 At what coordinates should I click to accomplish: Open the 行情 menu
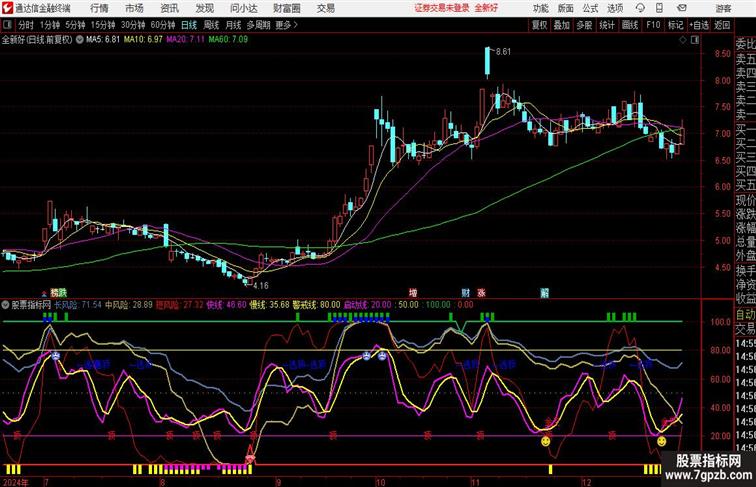[x=99, y=8]
